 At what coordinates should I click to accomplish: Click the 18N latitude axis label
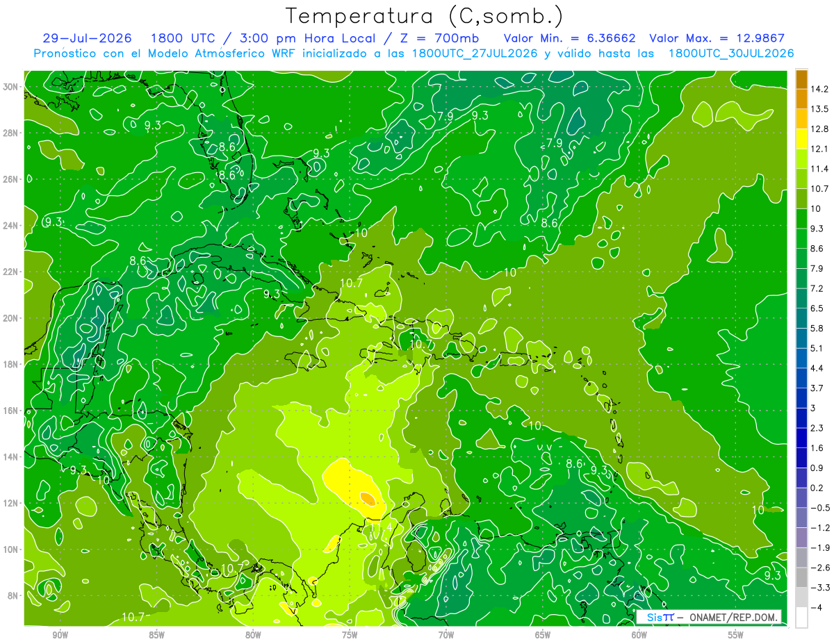point(10,364)
